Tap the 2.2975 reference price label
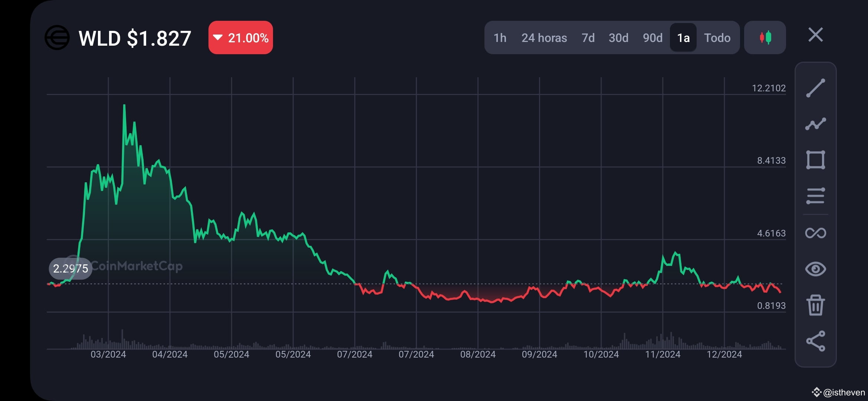Image resolution: width=868 pixels, height=401 pixels. click(x=70, y=268)
